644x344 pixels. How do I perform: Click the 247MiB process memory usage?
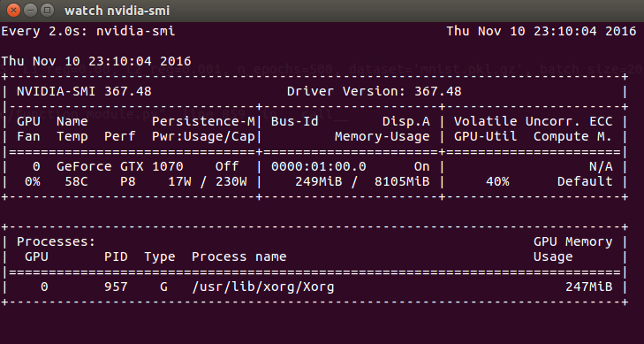point(589,287)
